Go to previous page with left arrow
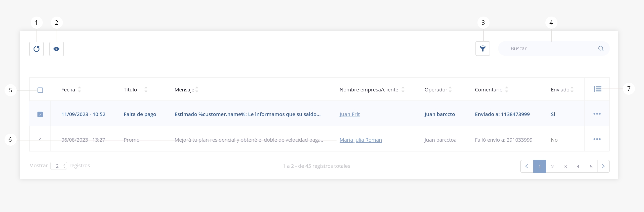 click(527, 166)
